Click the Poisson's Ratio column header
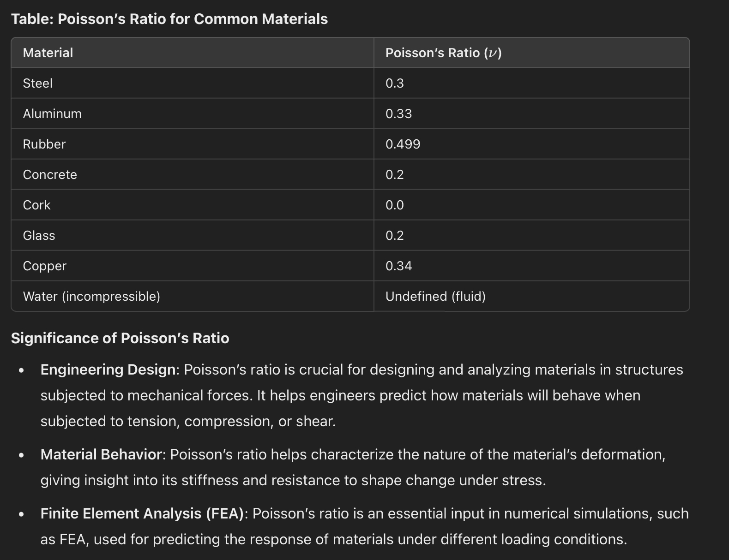 (443, 53)
